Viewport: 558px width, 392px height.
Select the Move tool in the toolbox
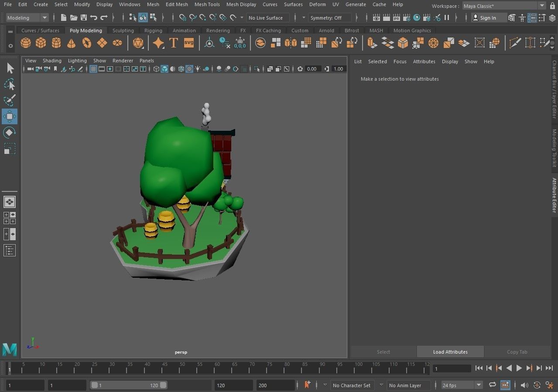(10, 116)
